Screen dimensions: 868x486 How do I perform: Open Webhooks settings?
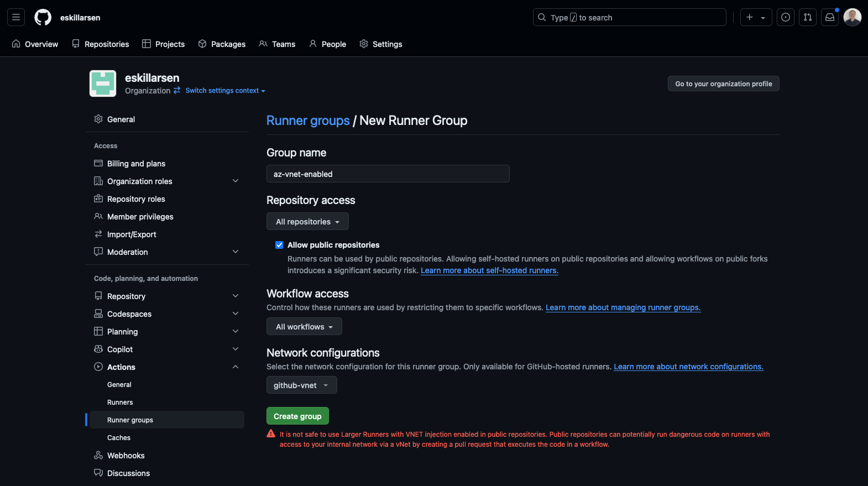[x=167, y=455]
